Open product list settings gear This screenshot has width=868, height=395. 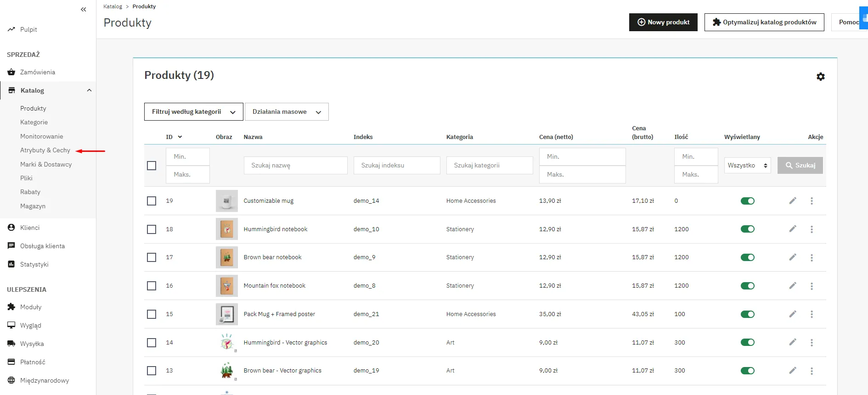[820, 77]
